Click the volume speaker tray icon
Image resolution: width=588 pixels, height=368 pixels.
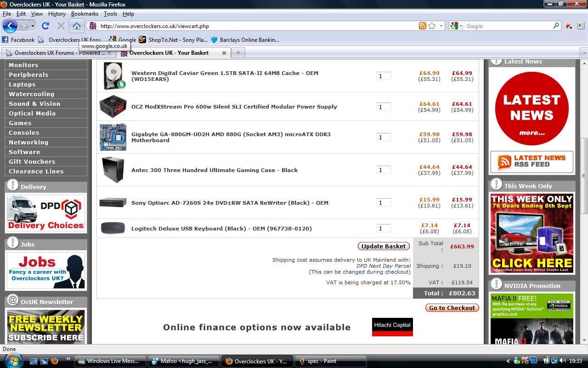click(563, 361)
